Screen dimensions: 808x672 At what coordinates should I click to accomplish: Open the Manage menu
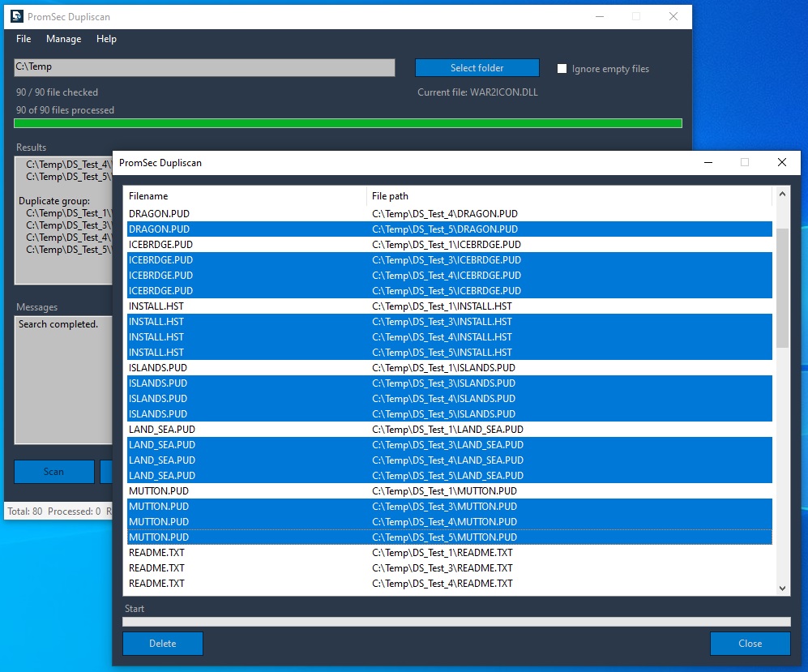[x=63, y=39]
